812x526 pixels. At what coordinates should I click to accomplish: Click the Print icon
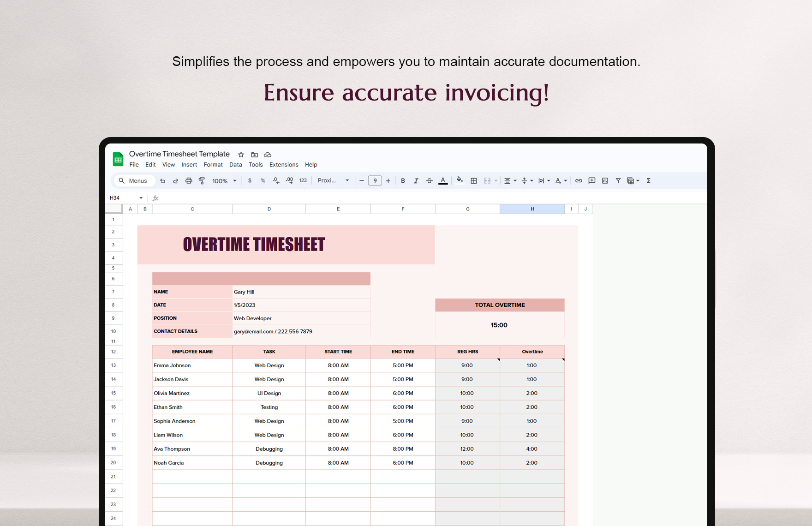coord(189,180)
